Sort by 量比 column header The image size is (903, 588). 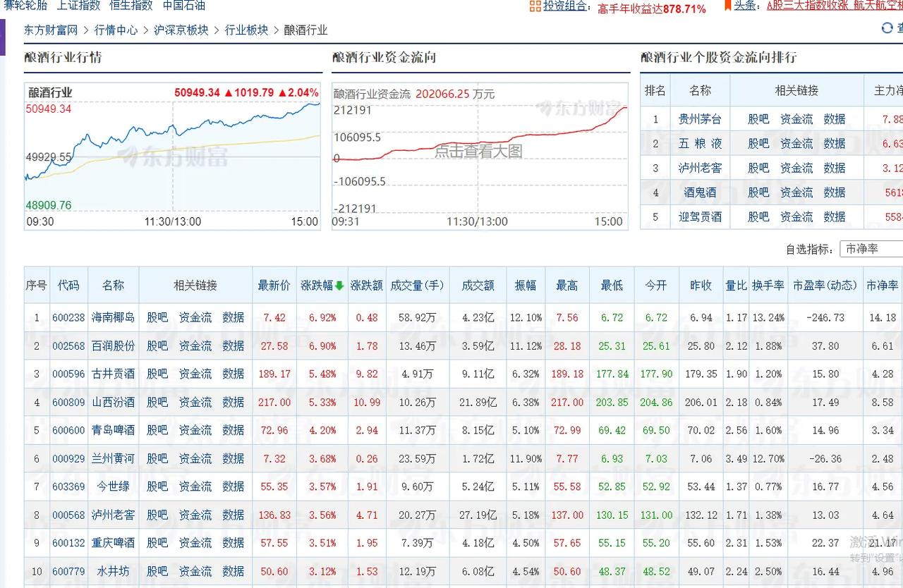pos(737,286)
